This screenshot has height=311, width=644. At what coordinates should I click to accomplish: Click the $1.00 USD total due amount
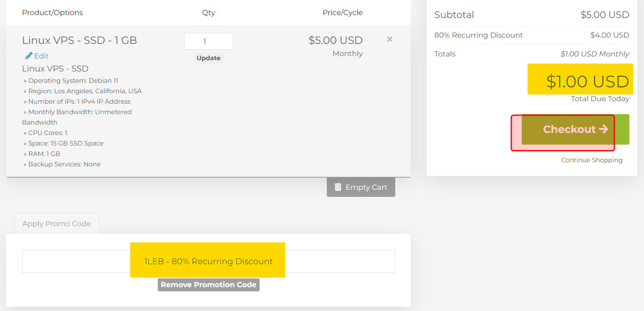click(x=587, y=82)
